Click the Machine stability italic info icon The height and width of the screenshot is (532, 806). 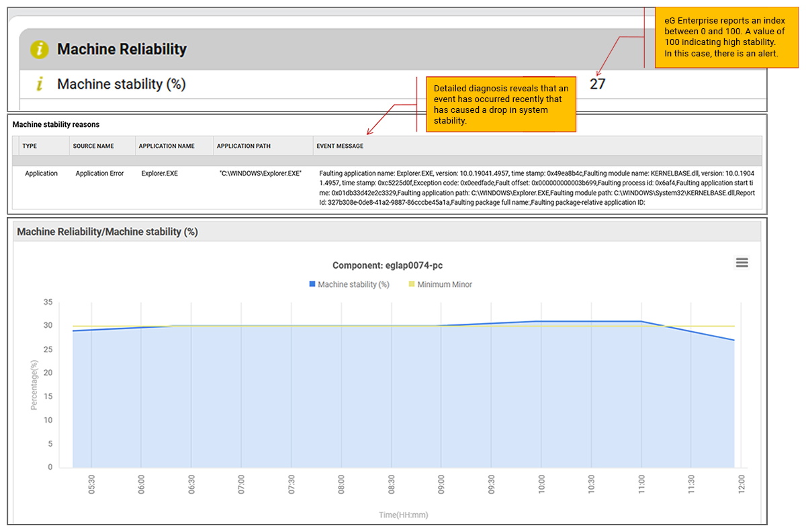coord(40,85)
